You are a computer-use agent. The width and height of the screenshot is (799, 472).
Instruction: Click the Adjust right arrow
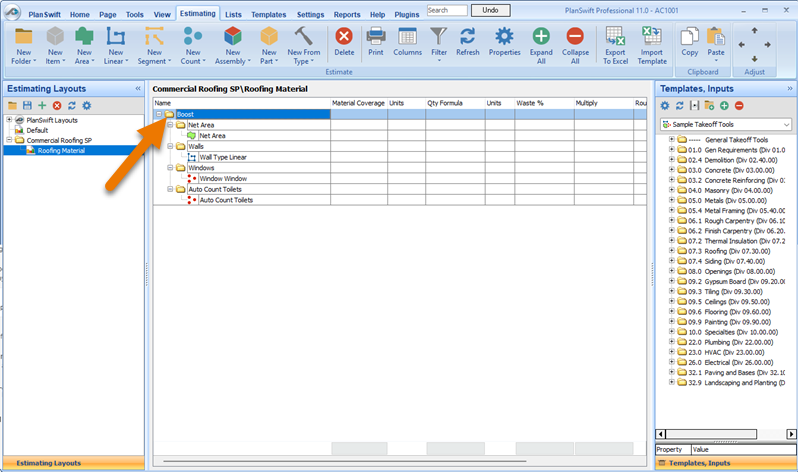coord(767,45)
